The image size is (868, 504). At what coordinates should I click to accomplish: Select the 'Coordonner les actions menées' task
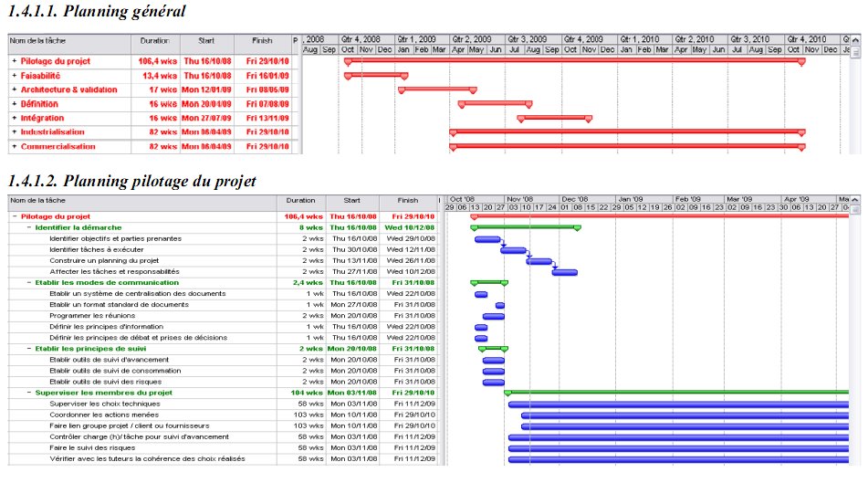tap(106, 415)
